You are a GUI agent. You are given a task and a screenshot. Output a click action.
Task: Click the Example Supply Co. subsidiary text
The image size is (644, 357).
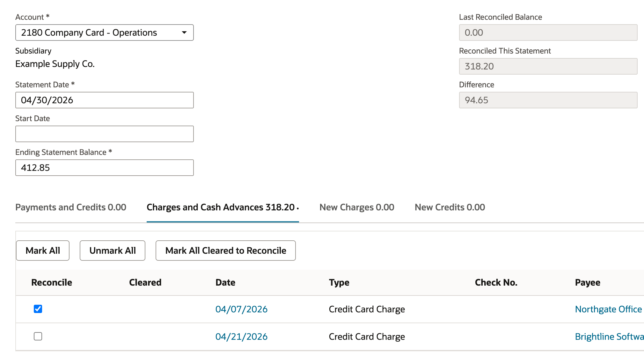click(55, 64)
